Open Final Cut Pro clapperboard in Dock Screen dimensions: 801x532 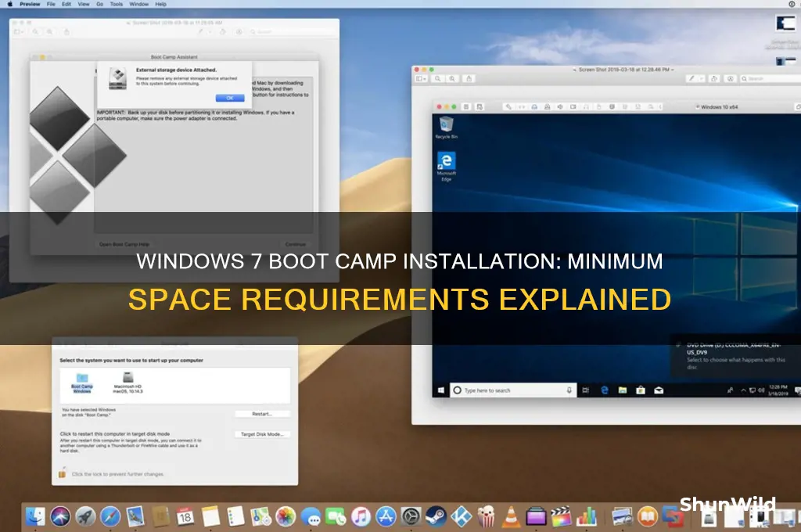[561, 516]
